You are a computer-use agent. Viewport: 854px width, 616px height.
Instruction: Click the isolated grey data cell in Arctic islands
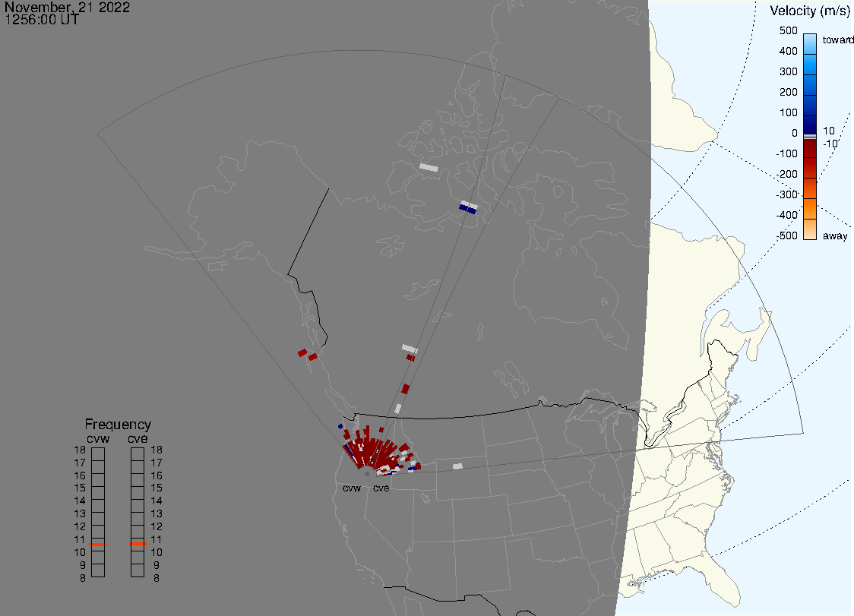click(429, 167)
